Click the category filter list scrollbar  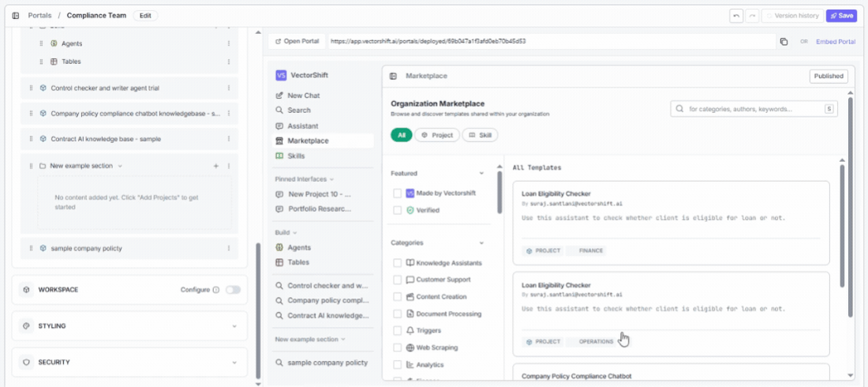(x=499, y=193)
